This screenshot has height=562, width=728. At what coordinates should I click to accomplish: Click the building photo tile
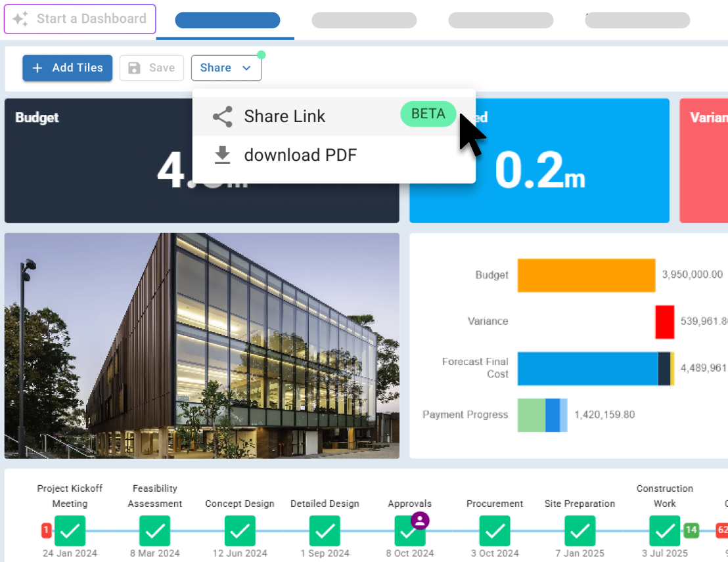point(202,345)
